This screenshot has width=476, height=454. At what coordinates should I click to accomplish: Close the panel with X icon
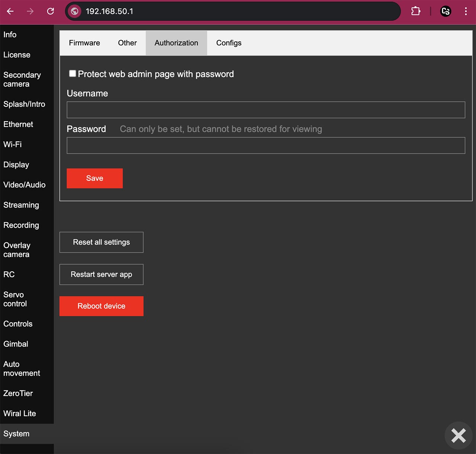(459, 435)
